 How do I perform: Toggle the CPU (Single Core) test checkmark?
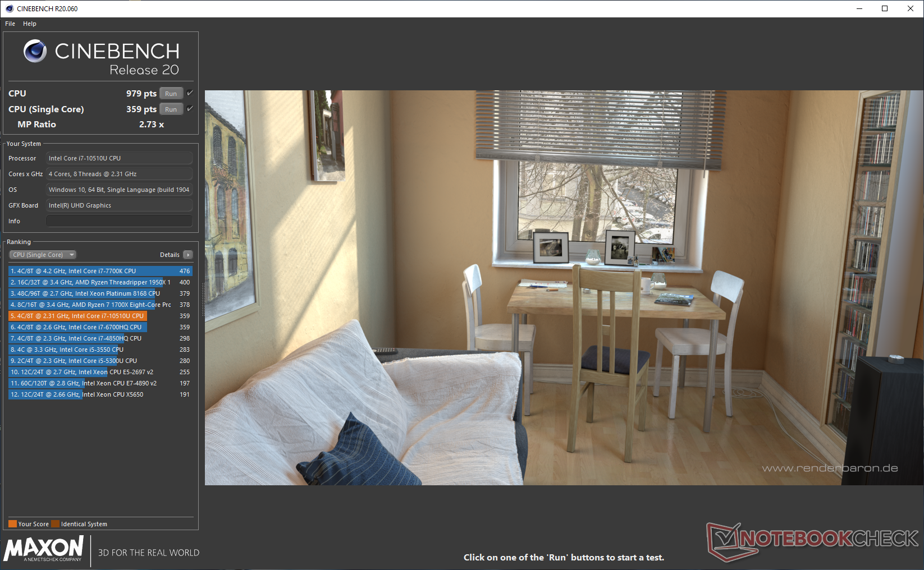click(190, 109)
